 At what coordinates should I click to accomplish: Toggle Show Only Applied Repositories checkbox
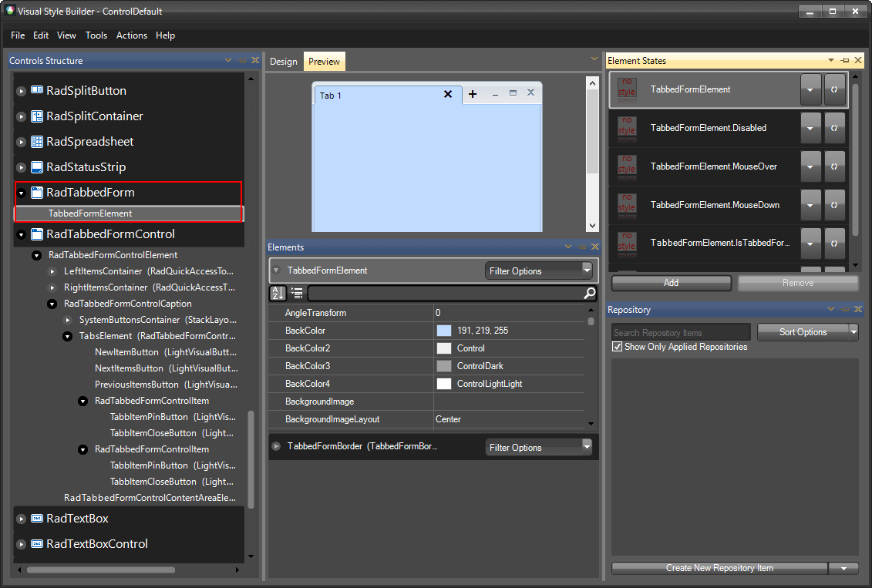click(617, 347)
